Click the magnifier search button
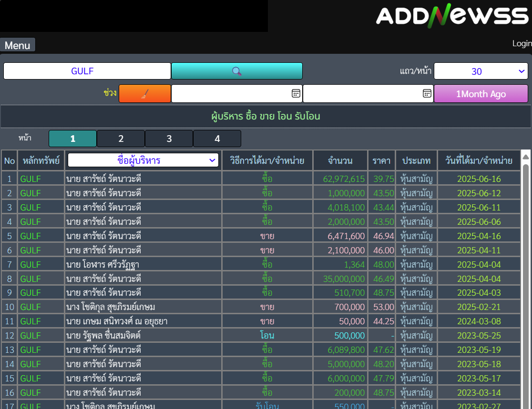Image resolution: width=532 pixels, height=409 pixels. click(x=236, y=71)
